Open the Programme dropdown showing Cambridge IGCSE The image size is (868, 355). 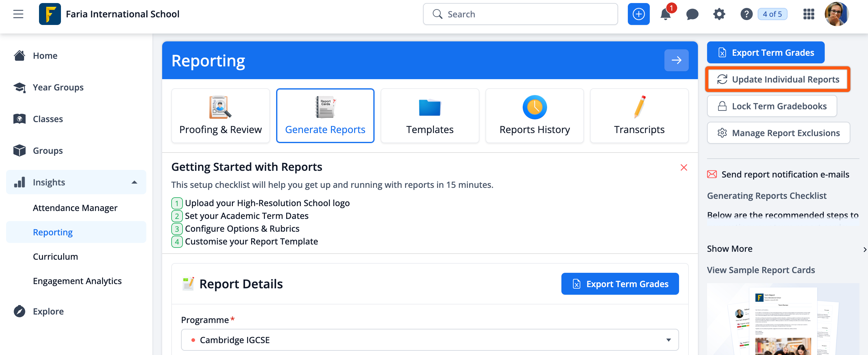coord(429,339)
